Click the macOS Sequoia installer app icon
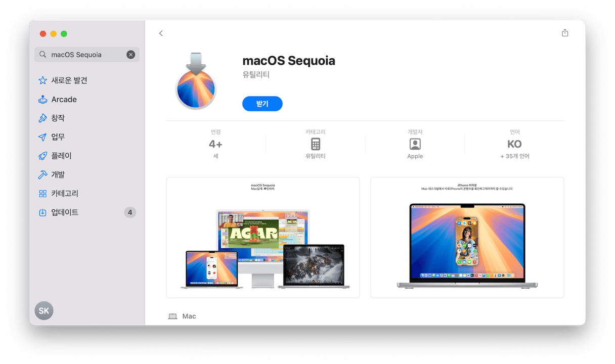This screenshot has height=364, width=615. (x=196, y=81)
